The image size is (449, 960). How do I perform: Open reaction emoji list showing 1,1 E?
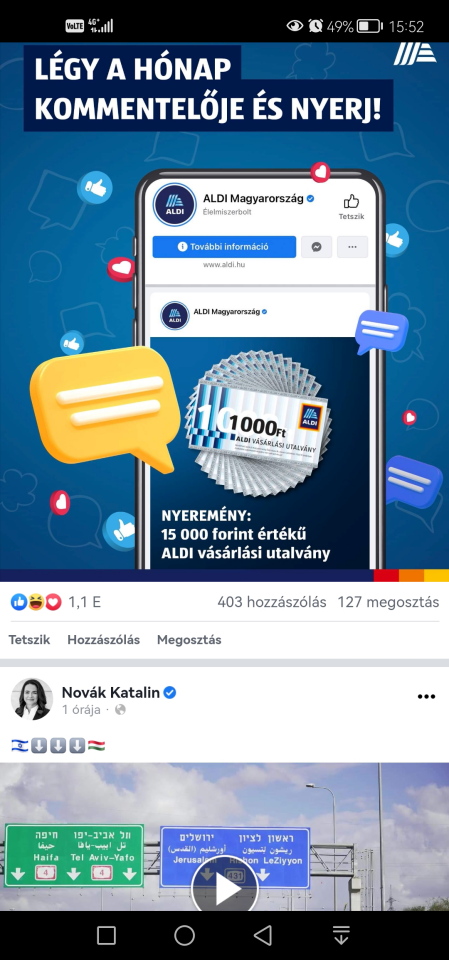pyautogui.click(x=56, y=602)
